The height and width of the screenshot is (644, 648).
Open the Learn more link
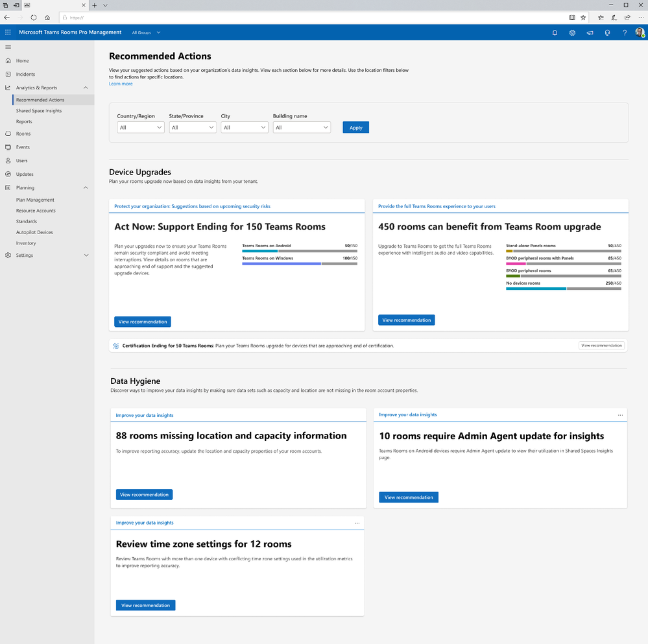tap(121, 83)
